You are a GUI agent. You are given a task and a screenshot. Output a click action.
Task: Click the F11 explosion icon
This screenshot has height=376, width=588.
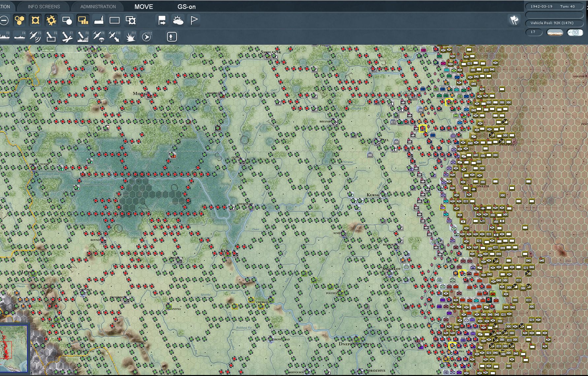[131, 37]
